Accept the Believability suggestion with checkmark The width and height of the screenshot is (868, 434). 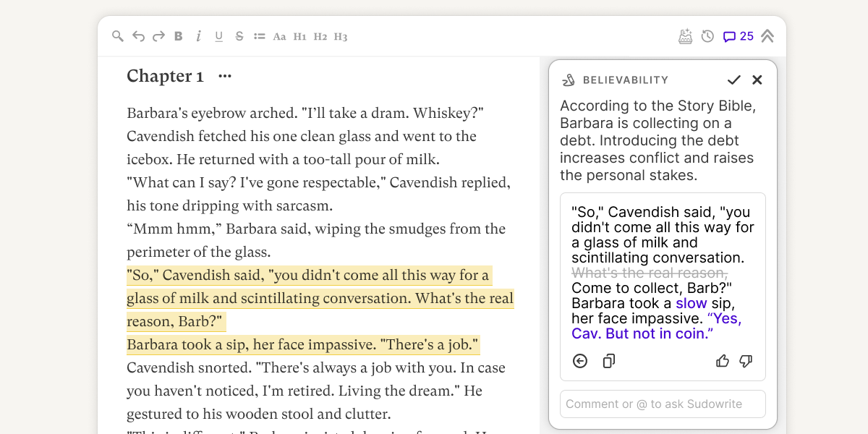click(734, 80)
